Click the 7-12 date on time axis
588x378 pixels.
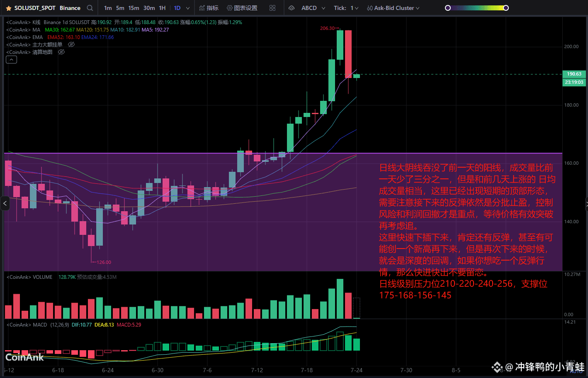pos(257,370)
